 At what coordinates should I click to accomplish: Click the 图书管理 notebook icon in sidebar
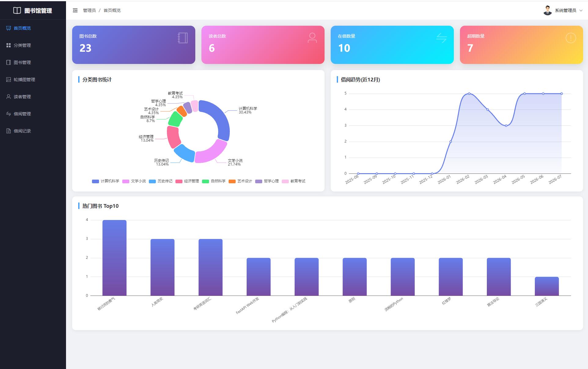pyautogui.click(x=9, y=62)
